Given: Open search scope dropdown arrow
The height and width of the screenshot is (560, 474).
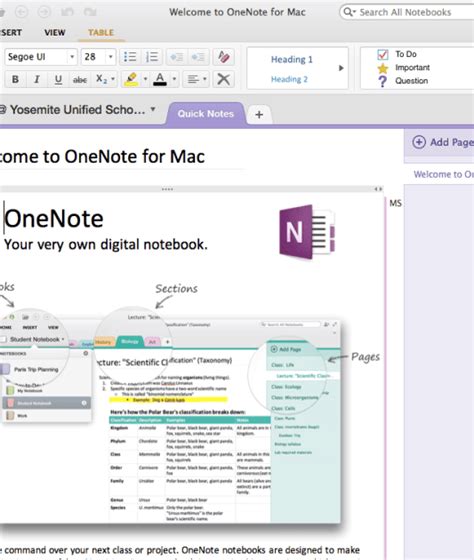Looking at the screenshot, I should (354, 12).
